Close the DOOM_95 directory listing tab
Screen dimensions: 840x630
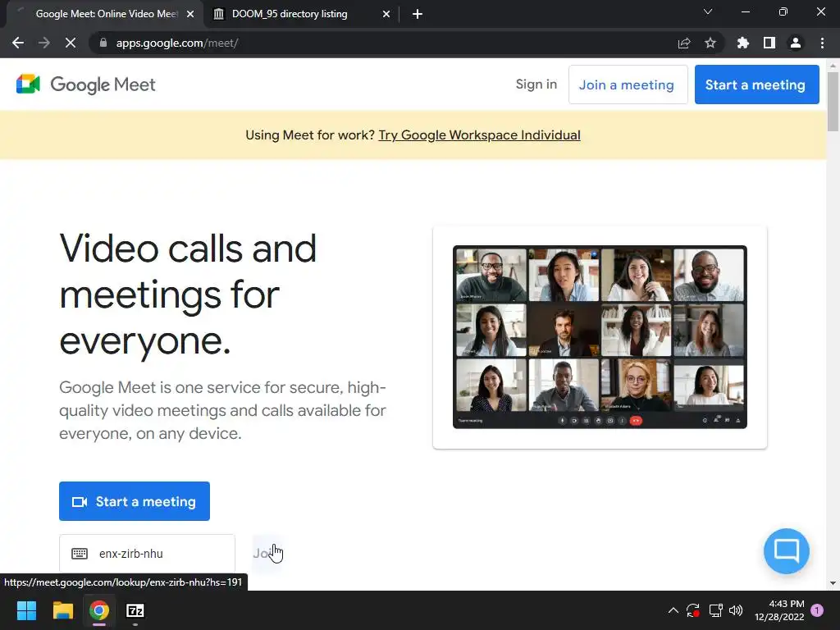pyautogui.click(x=386, y=14)
